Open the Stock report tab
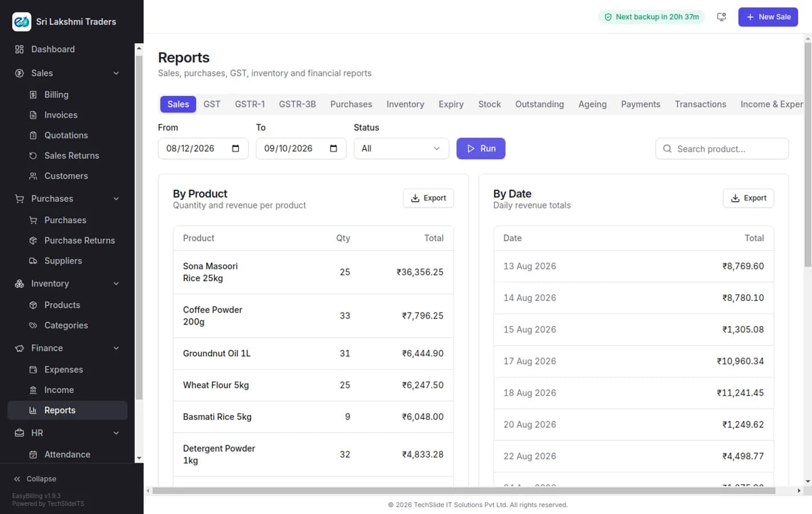 [x=489, y=104]
